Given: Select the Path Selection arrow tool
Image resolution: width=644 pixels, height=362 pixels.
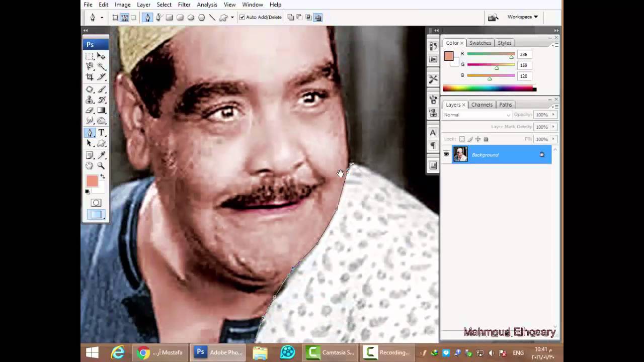Looking at the screenshot, I should pos(90,143).
